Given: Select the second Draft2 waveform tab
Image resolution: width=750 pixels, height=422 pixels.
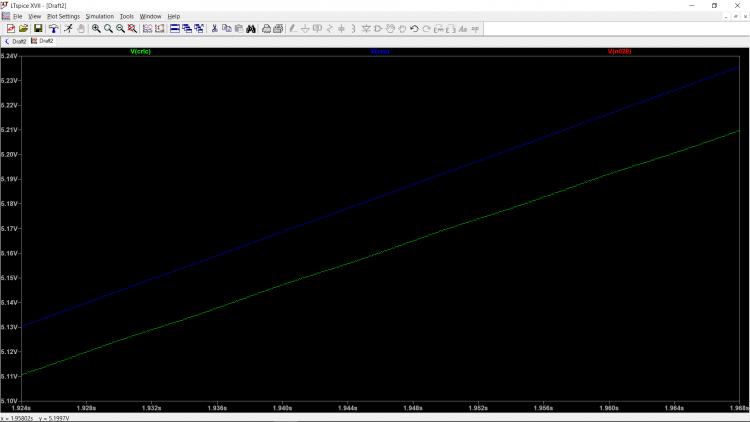Looking at the screenshot, I should point(44,41).
